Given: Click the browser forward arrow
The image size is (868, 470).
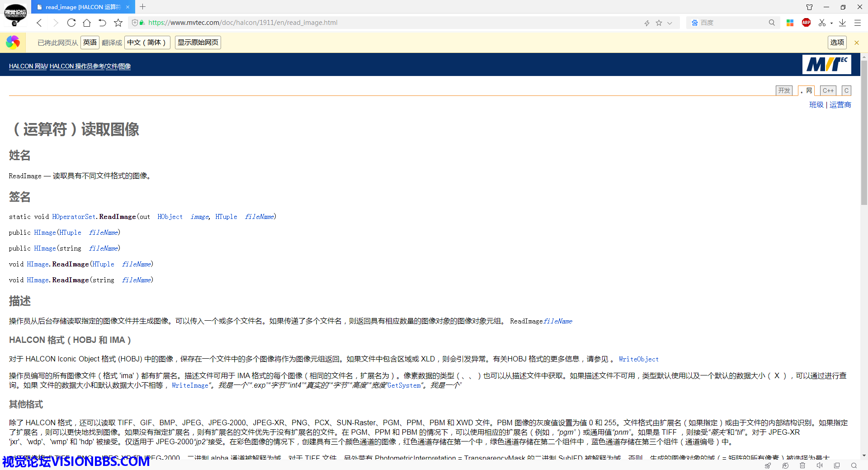Looking at the screenshot, I should 56,23.
